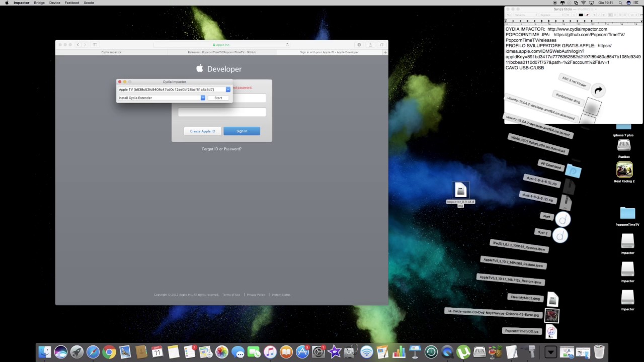
Task: Click Create Apple ID button
Action: 202,131
